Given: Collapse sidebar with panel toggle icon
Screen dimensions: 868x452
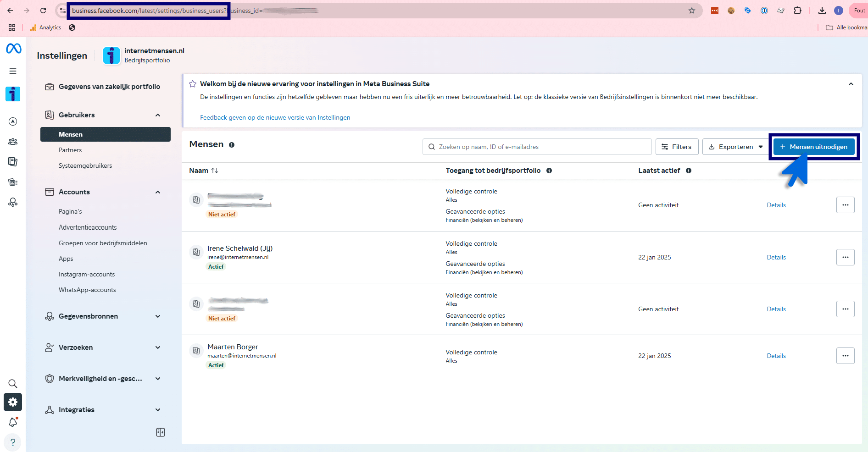Looking at the screenshot, I should pos(161,432).
